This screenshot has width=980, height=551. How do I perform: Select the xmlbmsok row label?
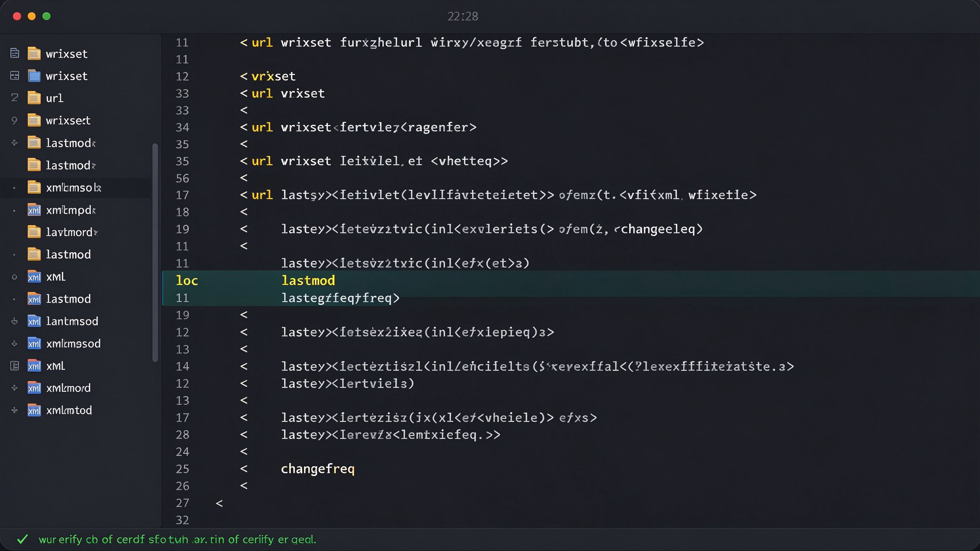pos(74,188)
